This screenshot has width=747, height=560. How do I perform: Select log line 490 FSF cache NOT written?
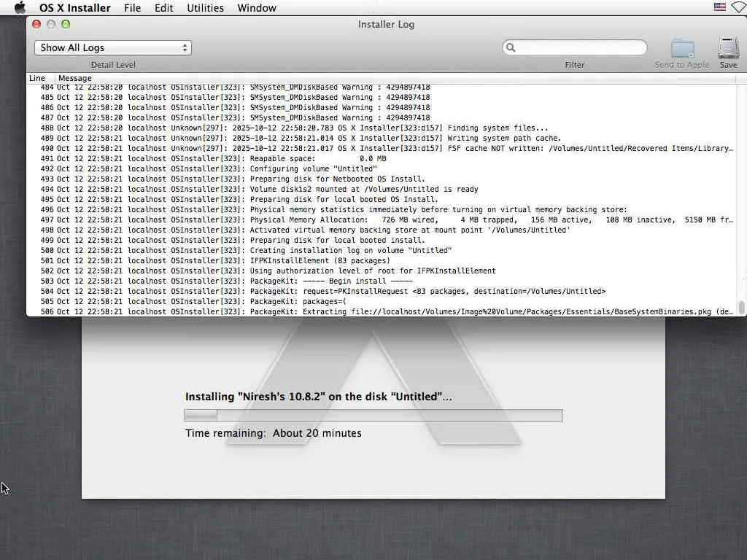pos(381,149)
